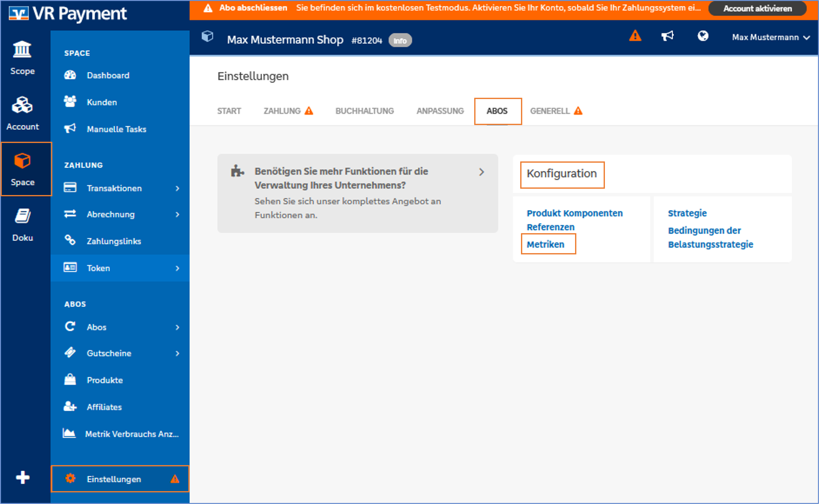Switch to the BUCHHALTUNG tab
819x504 pixels.
click(x=365, y=111)
